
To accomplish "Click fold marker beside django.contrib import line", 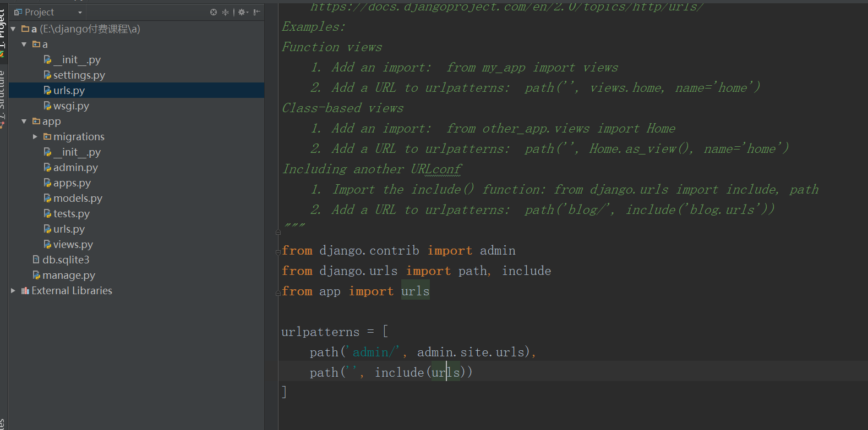I will point(278,252).
